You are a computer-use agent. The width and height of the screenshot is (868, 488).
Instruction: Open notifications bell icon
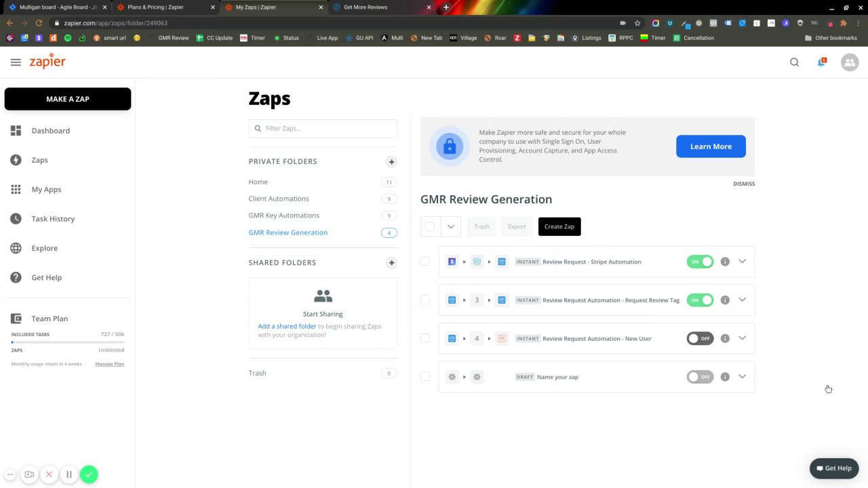click(x=821, y=62)
